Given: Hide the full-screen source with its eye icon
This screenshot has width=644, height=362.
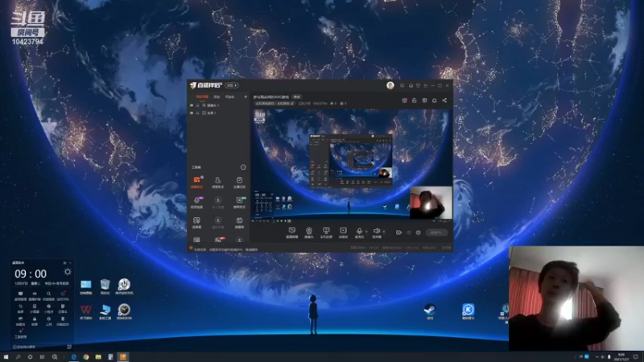Looking at the screenshot, I should (x=192, y=113).
